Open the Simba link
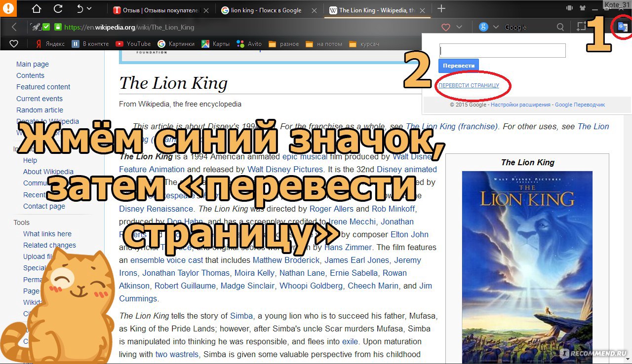 pos(241,316)
